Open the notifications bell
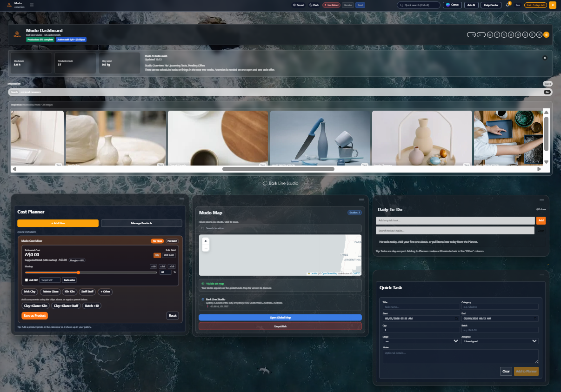This screenshot has height=392, width=561. pos(507,5)
